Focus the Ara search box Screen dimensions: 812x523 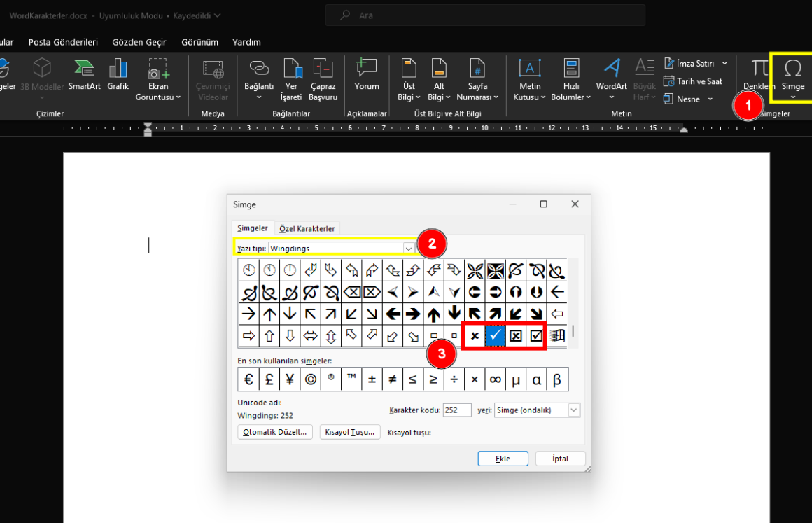click(x=485, y=15)
